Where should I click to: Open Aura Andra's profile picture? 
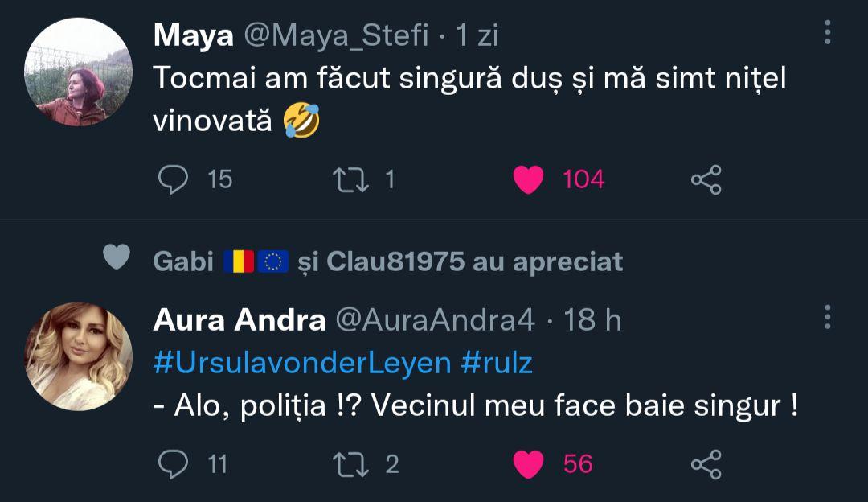pos(79,356)
